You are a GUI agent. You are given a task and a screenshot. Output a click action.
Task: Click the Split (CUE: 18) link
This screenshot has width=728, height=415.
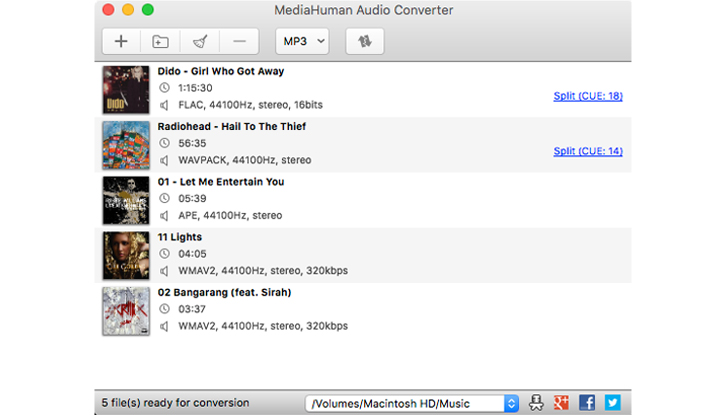point(588,96)
